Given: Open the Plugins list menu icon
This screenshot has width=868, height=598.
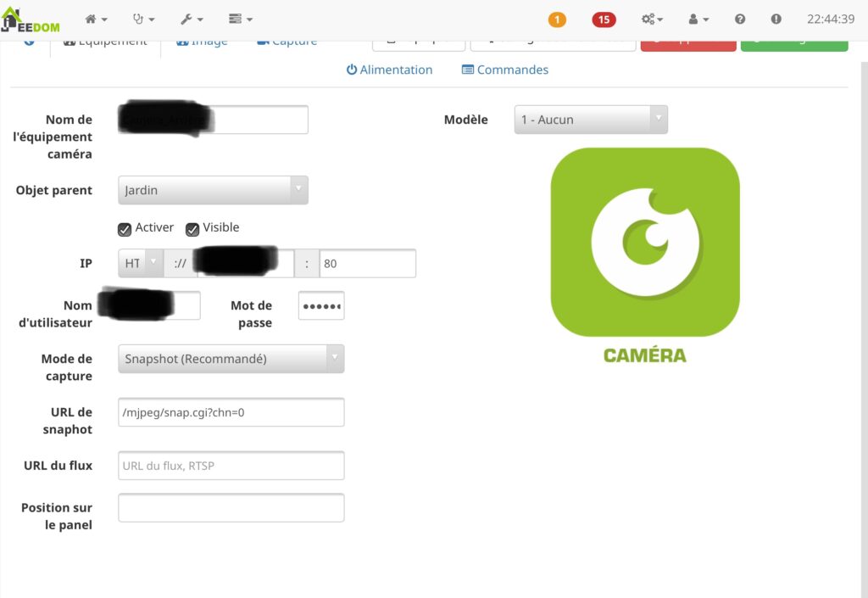Looking at the screenshot, I should pyautogui.click(x=240, y=19).
